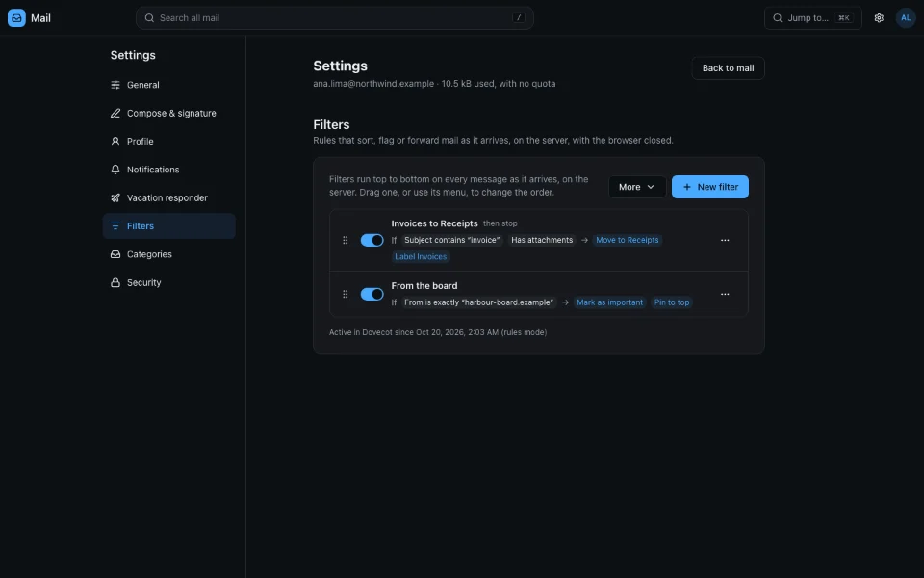This screenshot has width=924, height=578.
Task: Click the Mail app logo icon
Action: click(x=16, y=17)
